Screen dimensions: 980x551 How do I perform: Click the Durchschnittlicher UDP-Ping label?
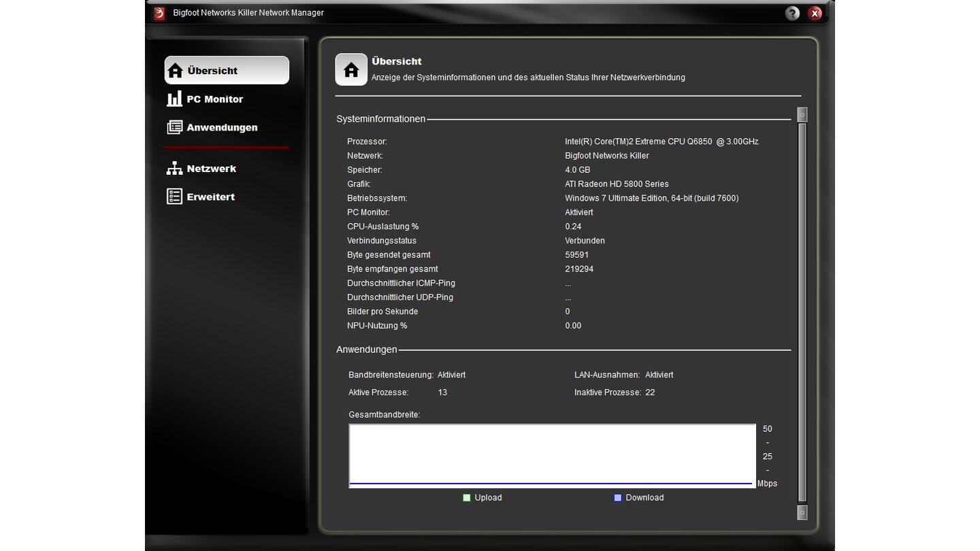click(x=400, y=297)
